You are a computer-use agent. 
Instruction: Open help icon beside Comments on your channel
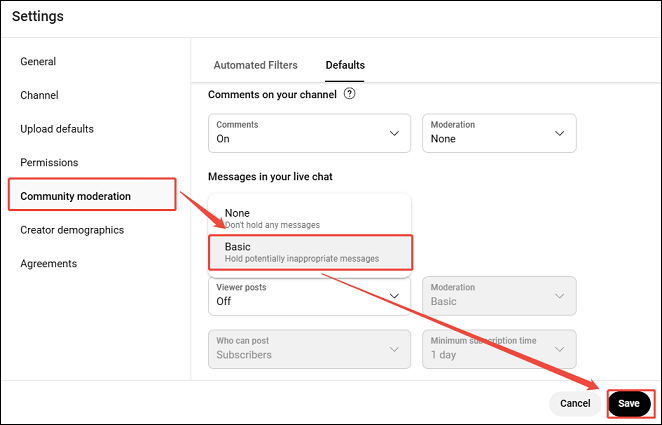coord(349,94)
